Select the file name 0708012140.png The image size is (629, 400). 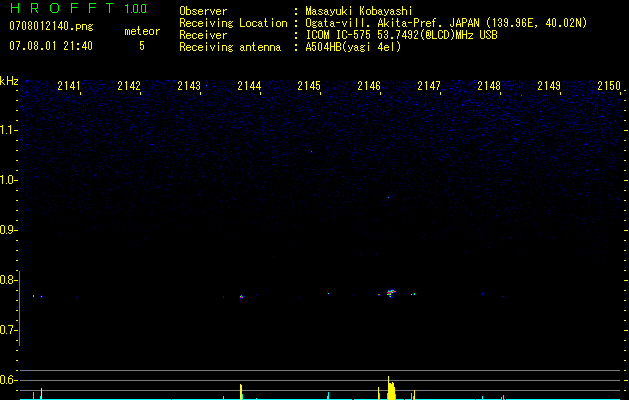[x=51, y=27]
